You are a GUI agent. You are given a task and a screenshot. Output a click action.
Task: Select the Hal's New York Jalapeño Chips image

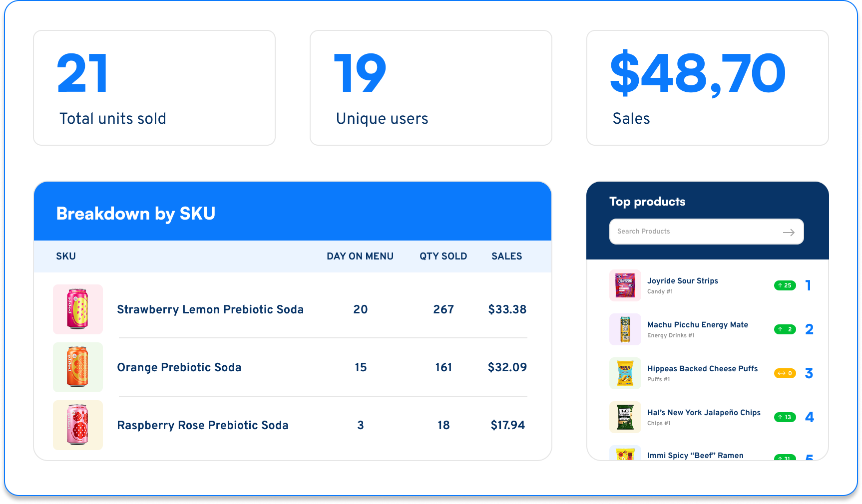tap(625, 417)
